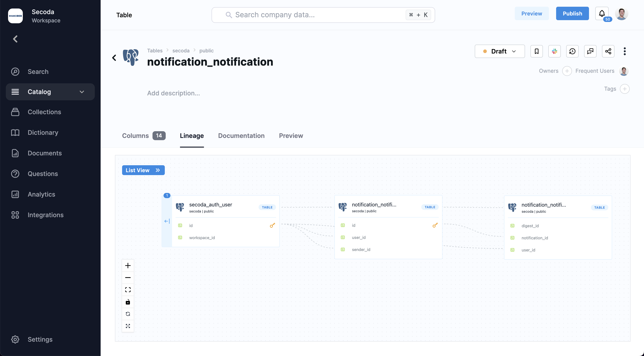Click key icon on middle node id
644x356 pixels.
coord(435,225)
